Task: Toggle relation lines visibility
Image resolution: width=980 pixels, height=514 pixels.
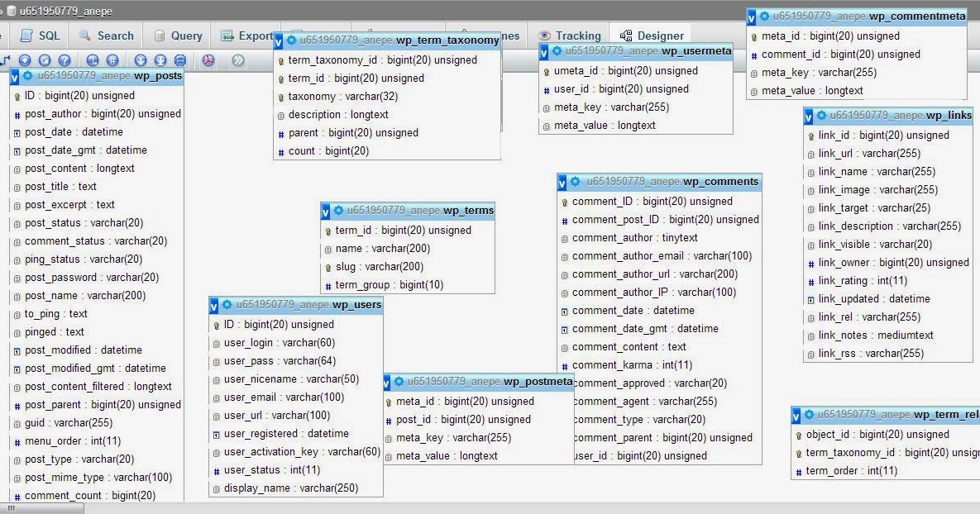Action: 182,59
